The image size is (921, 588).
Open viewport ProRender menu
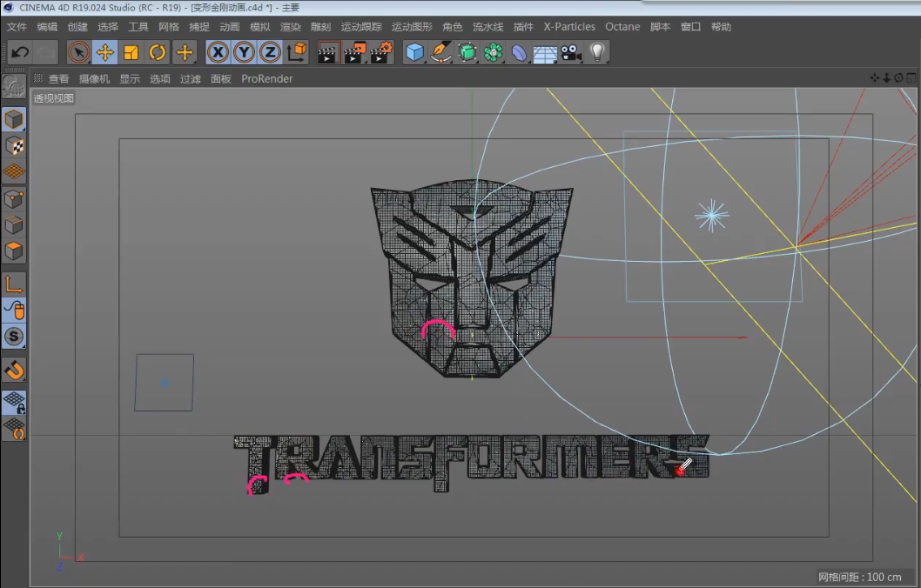266,78
